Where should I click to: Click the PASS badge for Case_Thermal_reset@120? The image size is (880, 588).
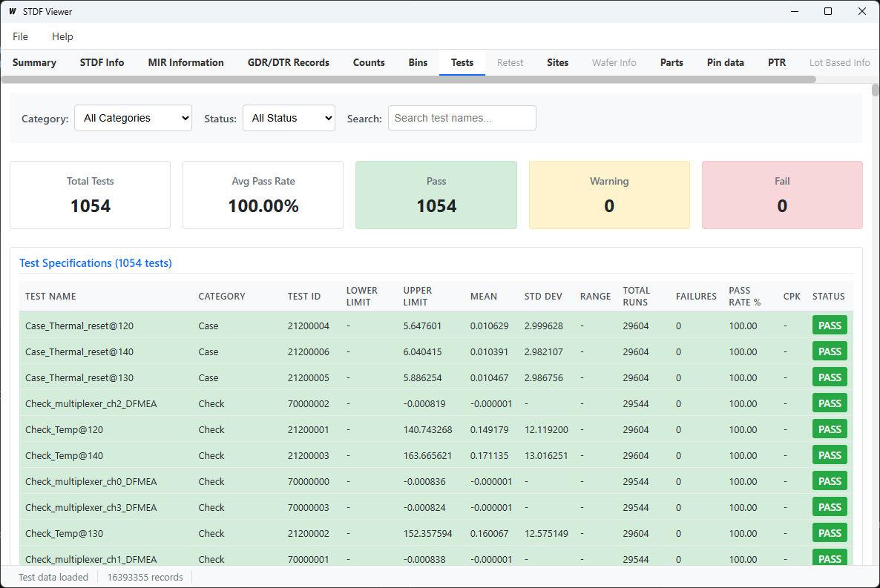[x=829, y=326]
